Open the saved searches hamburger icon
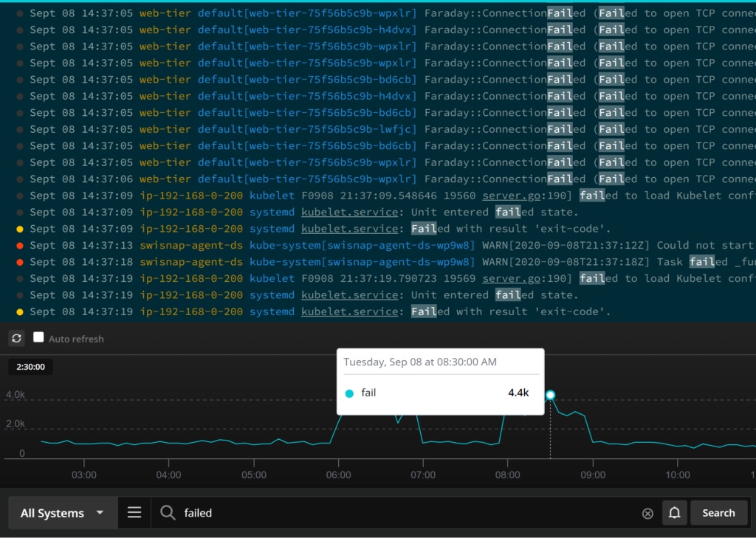 coord(134,512)
